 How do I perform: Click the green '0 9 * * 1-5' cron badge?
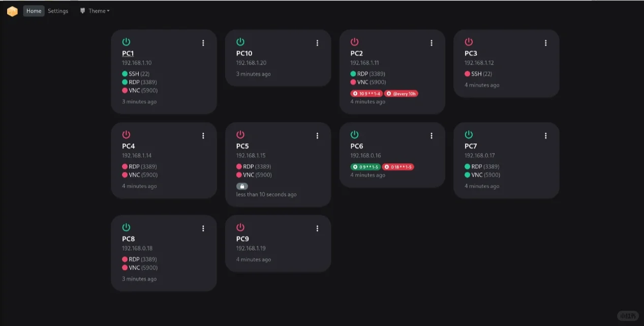(x=365, y=167)
